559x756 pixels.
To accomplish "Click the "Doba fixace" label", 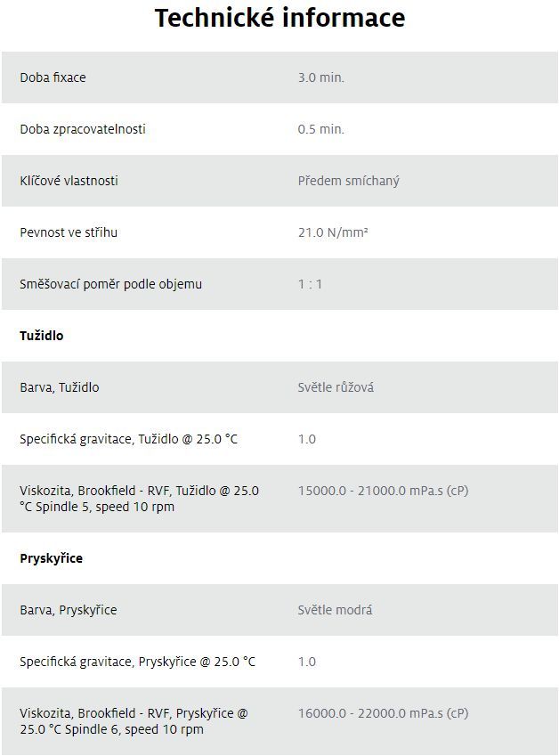I will (53, 77).
